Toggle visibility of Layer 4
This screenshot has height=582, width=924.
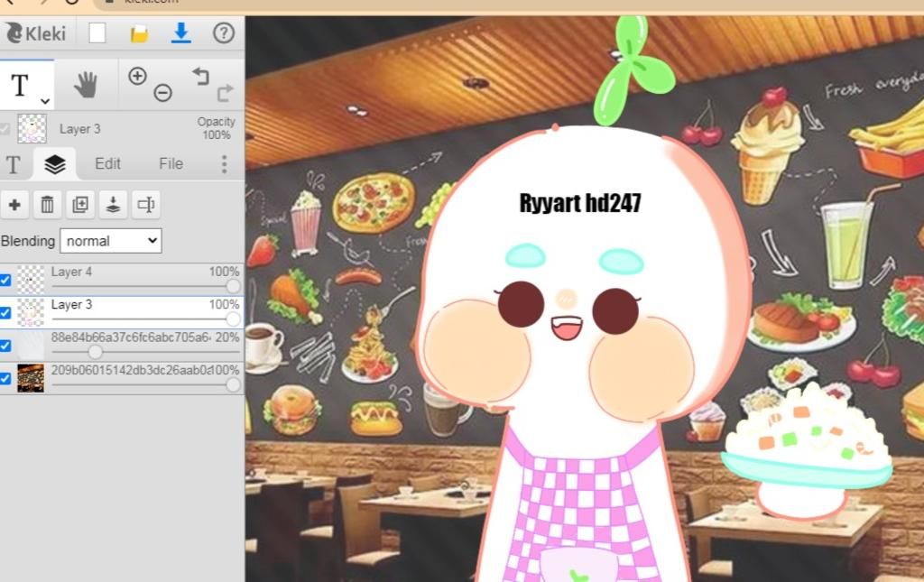coord(5,280)
